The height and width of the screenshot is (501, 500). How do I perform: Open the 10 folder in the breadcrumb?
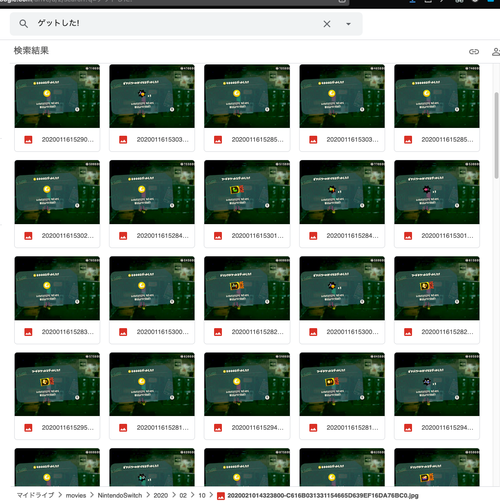point(202,495)
